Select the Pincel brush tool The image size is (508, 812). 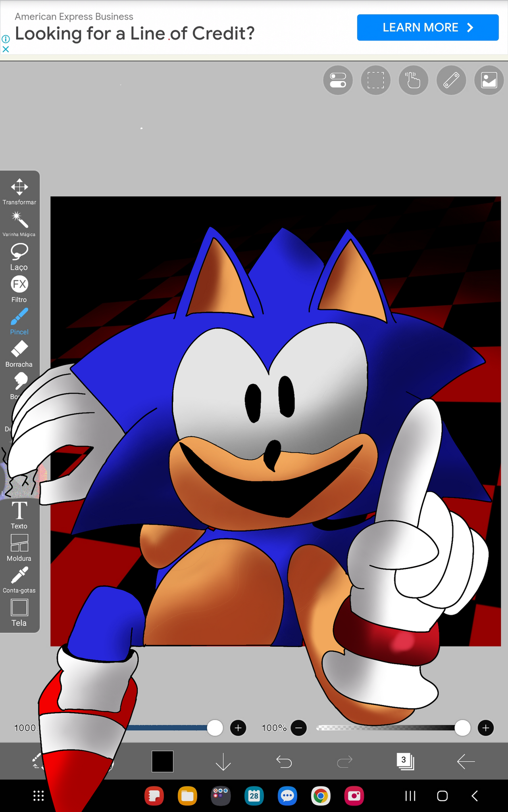19,322
